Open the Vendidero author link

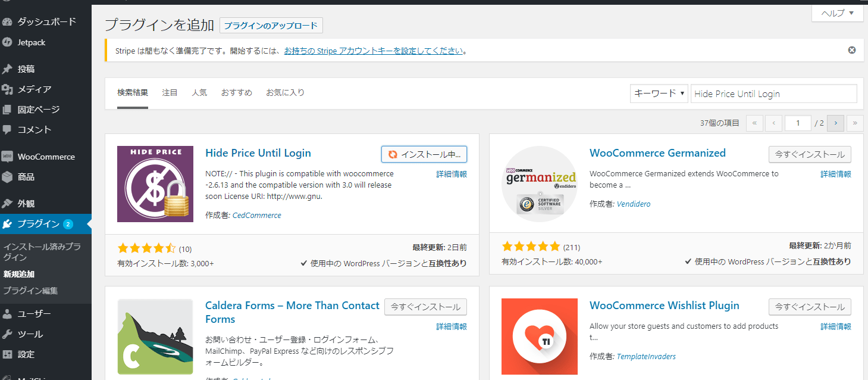point(634,204)
